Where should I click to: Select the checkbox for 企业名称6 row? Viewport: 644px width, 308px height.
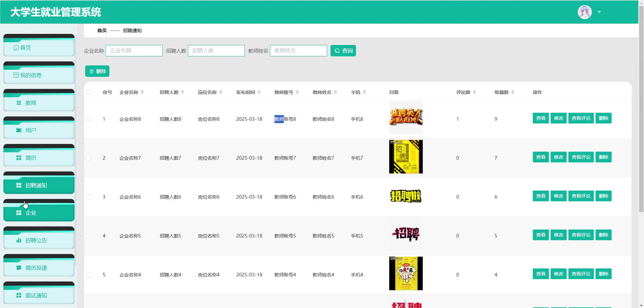(88, 197)
